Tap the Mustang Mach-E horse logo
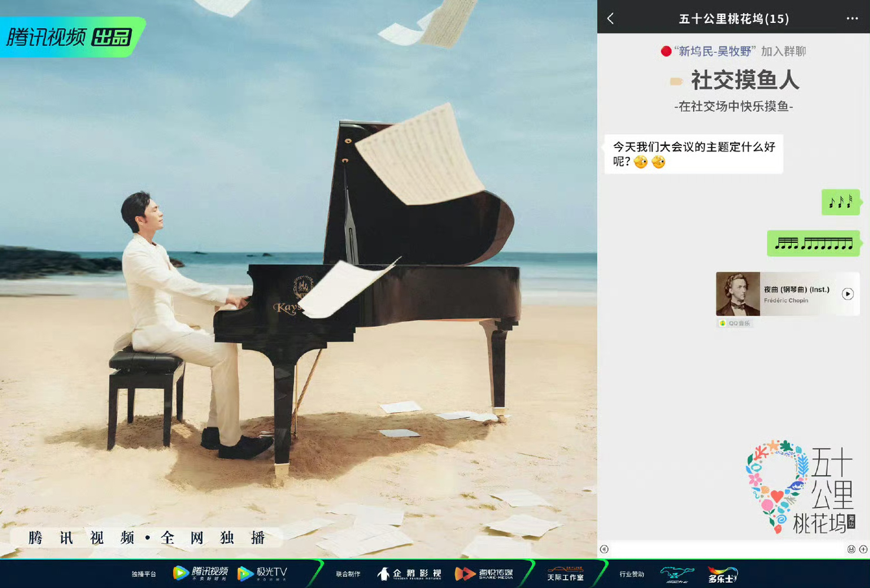This screenshot has height=588, width=870. point(677,574)
